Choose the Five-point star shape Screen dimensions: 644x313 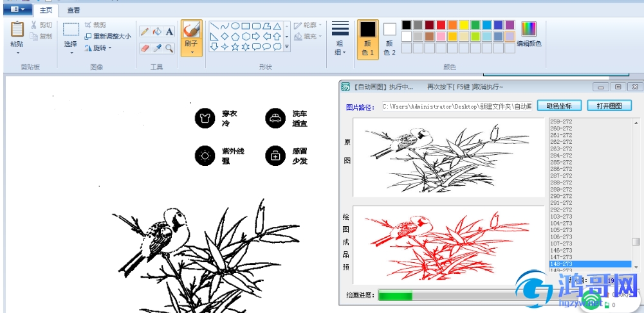point(235,47)
